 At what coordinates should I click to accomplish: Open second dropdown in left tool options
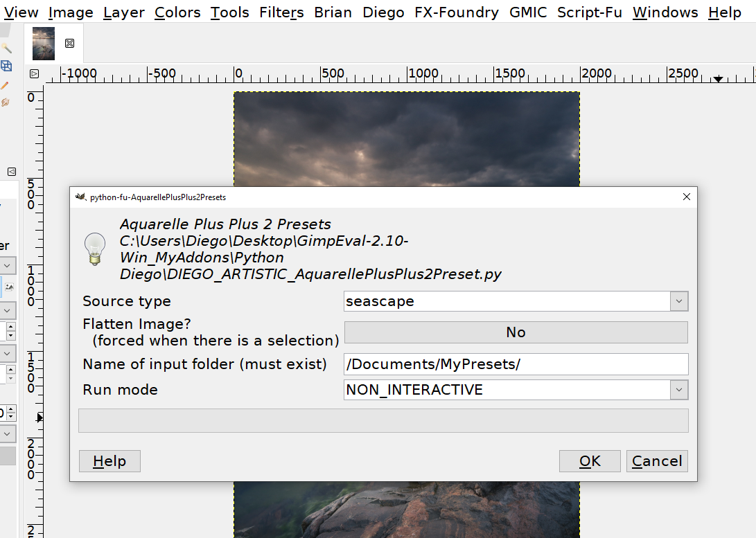pyautogui.click(x=7, y=311)
